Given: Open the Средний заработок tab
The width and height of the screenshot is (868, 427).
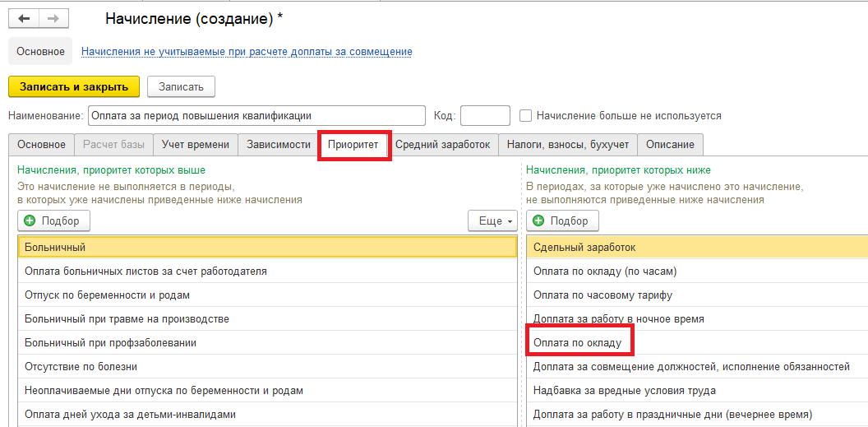Looking at the screenshot, I should (x=443, y=145).
